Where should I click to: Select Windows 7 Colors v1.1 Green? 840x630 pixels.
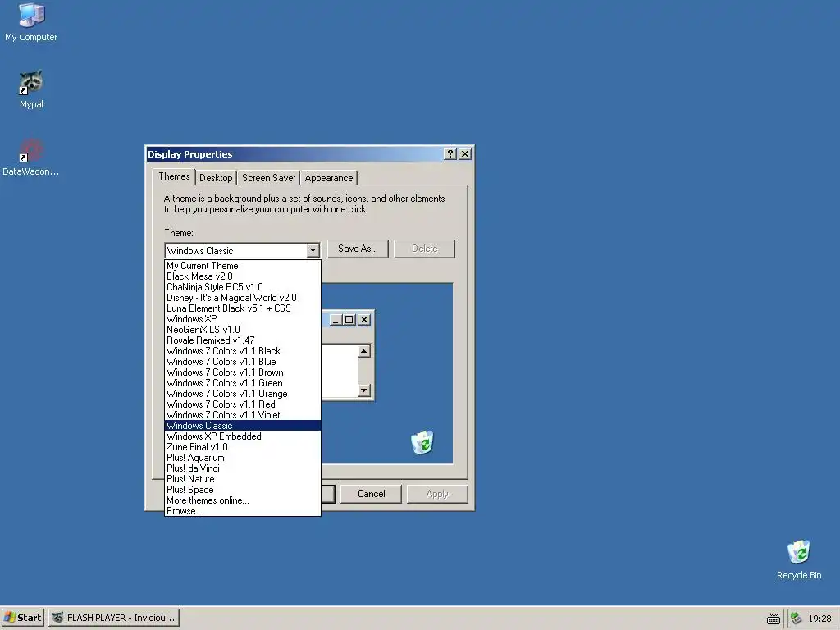pyautogui.click(x=243, y=383)
